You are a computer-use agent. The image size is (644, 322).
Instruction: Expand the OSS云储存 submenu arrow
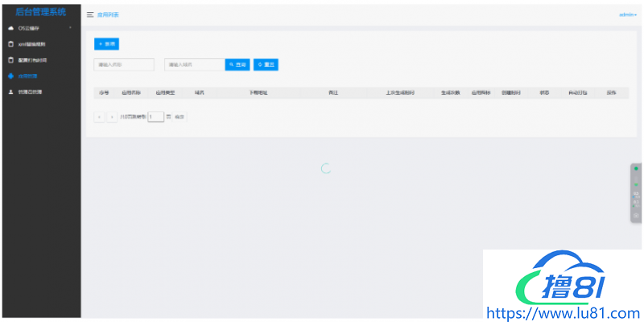coord(71,28)
